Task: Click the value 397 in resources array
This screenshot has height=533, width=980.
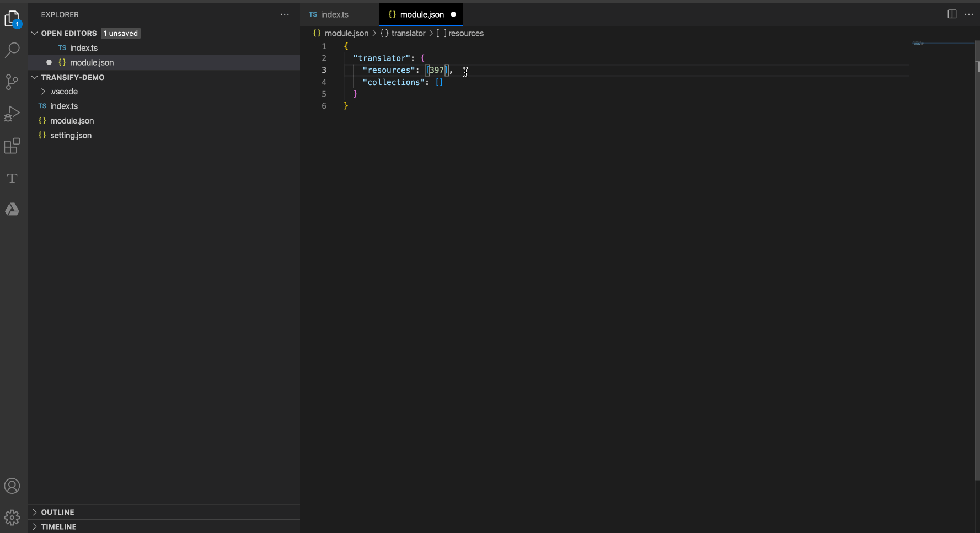Action: pyautogui.click(x=437, y=70)
